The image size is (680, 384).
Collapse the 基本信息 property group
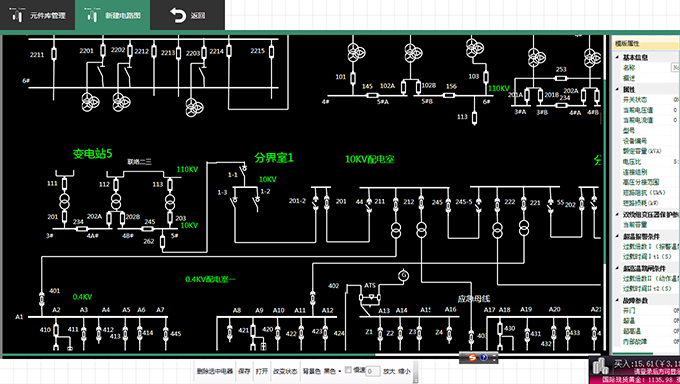(617, 57)
